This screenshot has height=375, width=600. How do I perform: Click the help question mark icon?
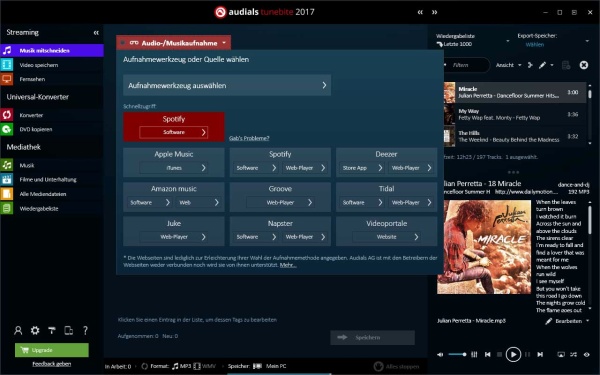pyautogui.click(x=85, y=330)
